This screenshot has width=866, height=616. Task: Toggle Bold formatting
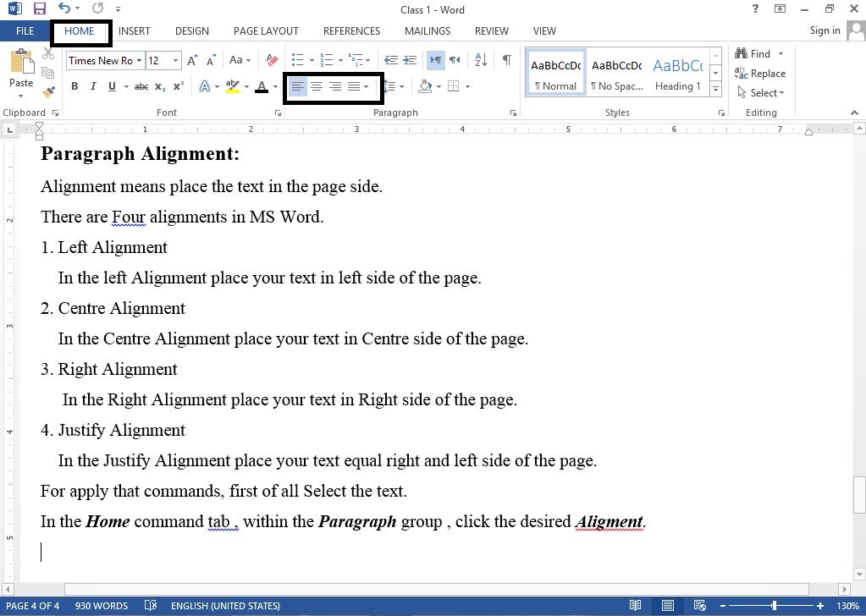coord(74,86)
